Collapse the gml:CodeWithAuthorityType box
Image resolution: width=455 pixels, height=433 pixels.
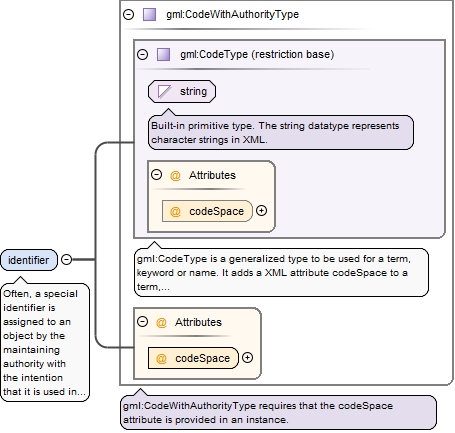click(x=129, y=15)
